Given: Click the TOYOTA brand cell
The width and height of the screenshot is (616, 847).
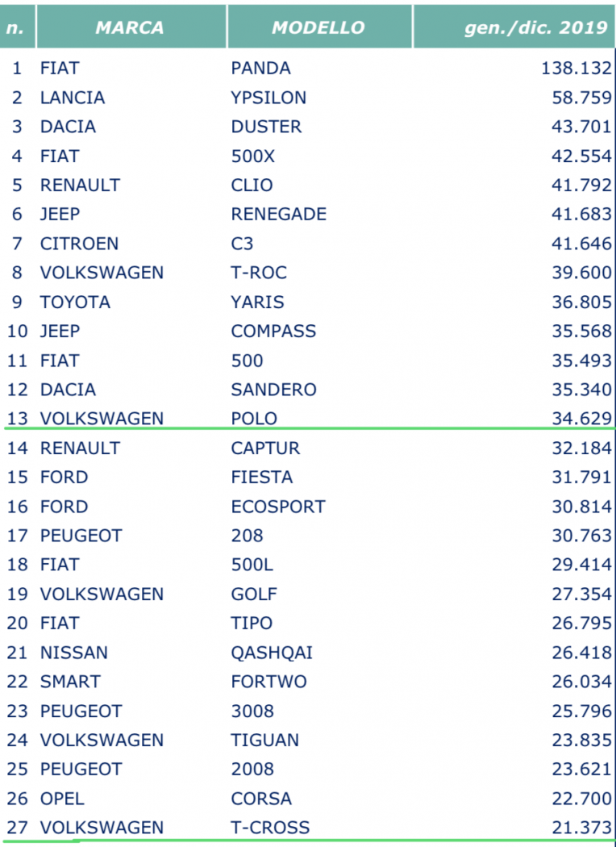Looking at the screenshot, I should [75, 302].
